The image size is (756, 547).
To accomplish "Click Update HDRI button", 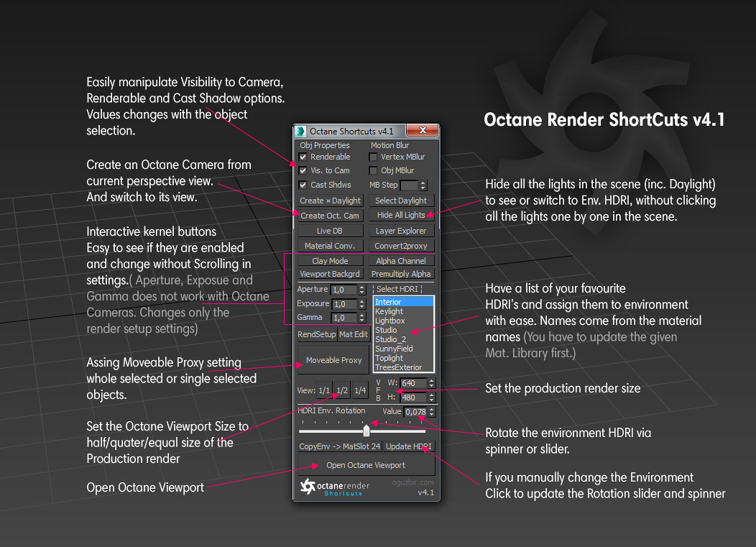I will point(409,446).
